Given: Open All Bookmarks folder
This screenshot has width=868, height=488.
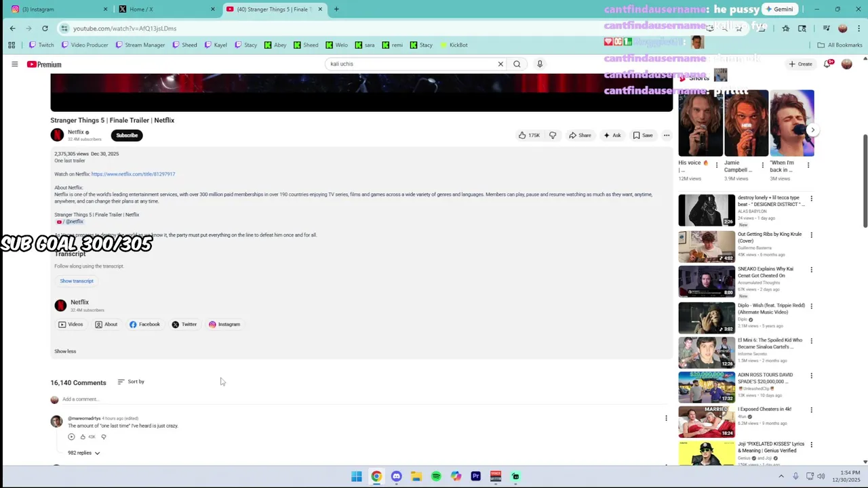Looking at the screenshot, I should (x=840, y=45).
